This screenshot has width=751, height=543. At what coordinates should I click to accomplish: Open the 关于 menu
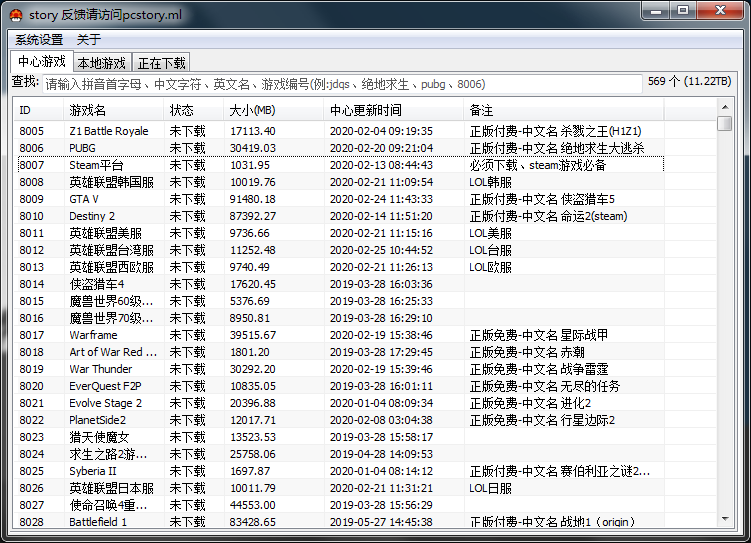tap(89, 40)
